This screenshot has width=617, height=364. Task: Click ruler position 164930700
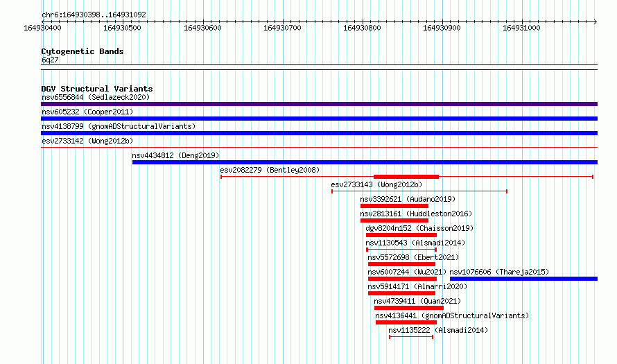[x=282, y=28]
